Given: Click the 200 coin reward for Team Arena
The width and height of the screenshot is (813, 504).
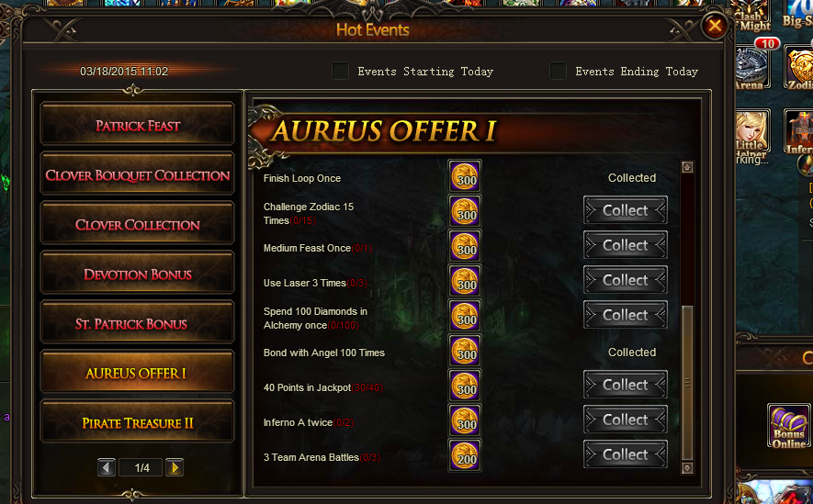Looking at the screenshot, I should [x=465, y=455].
